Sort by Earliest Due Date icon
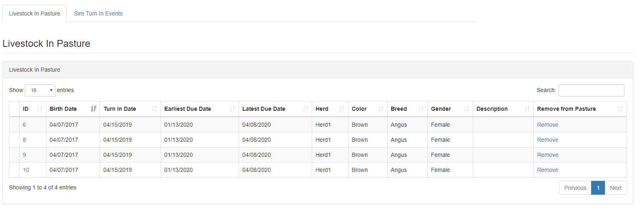 (x=233, y=109)
